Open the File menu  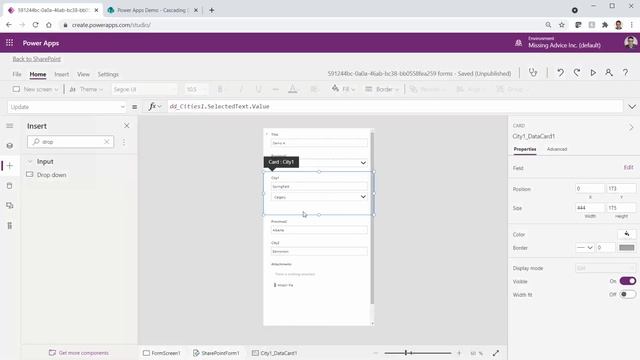(17, 74)
